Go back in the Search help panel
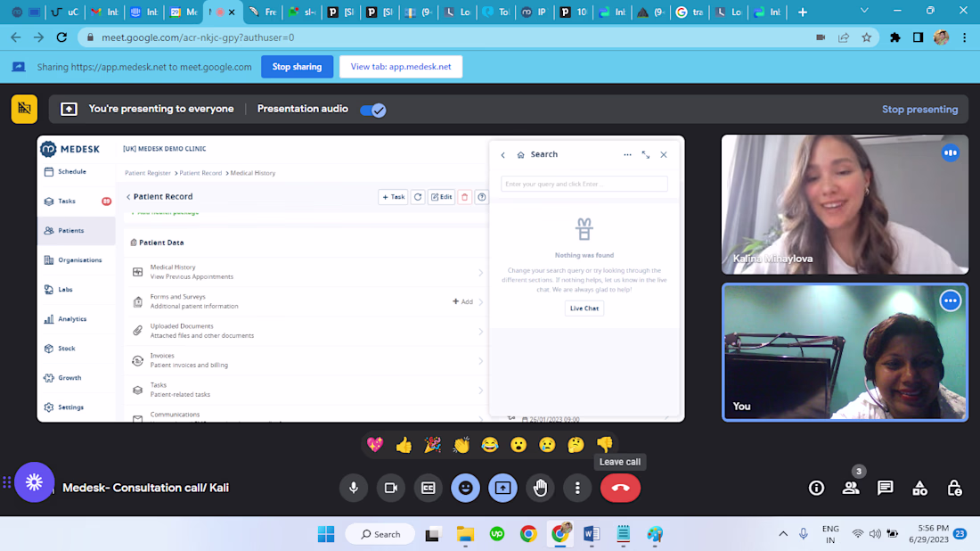Viewport: 980px width, 551px height. [502, 155]
